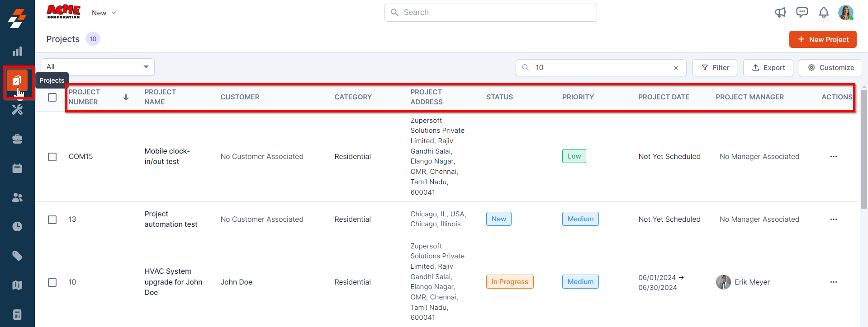Viewport: 868px width, 327px height.
Task: Click the Projects clipboard sidebar icon
Action: [x=17, y=81]
